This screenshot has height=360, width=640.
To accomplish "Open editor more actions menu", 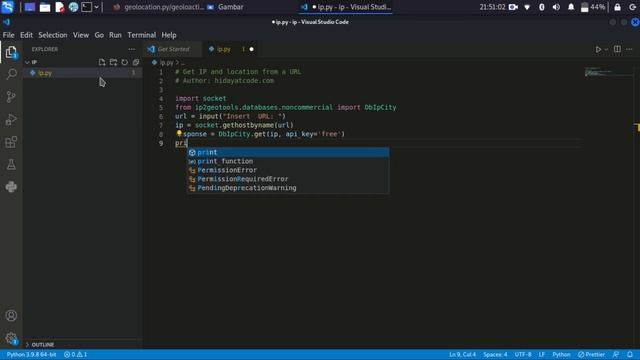I will [629, 49].
